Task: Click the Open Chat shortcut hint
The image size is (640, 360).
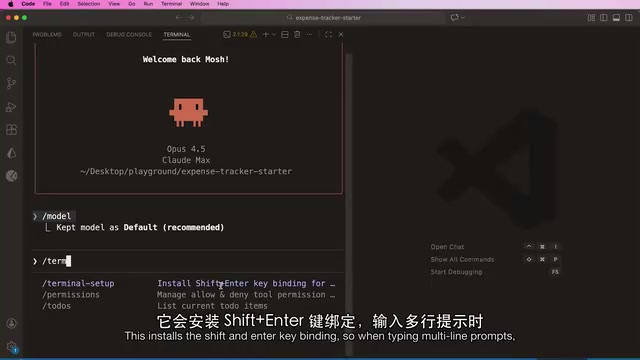Action: (447, 247)
